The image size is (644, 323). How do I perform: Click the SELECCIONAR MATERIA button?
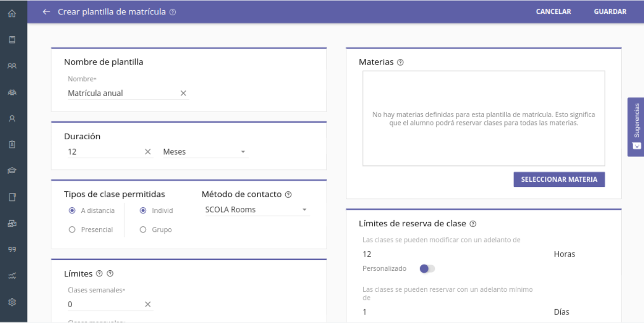pyautogui.click(x=559, y=180)
